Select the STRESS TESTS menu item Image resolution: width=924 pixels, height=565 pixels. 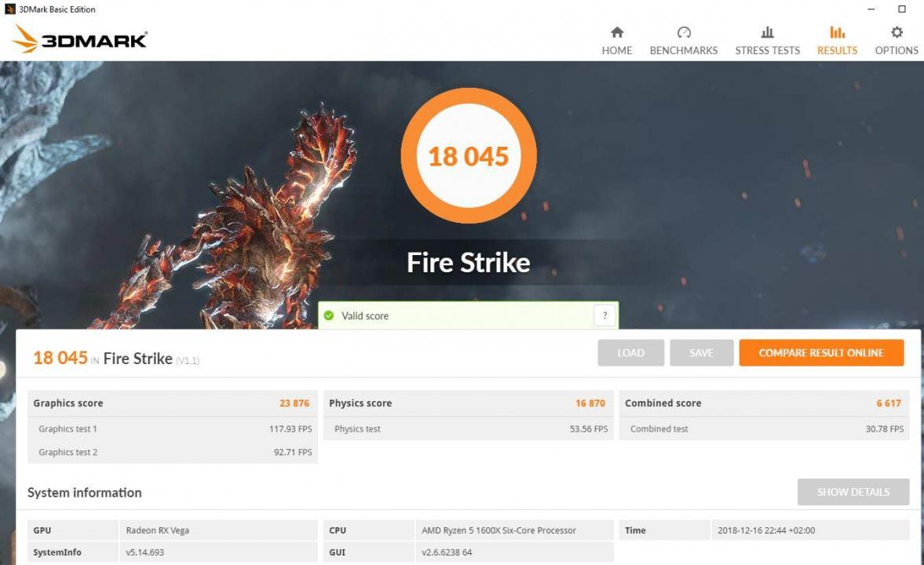point(767,50)
